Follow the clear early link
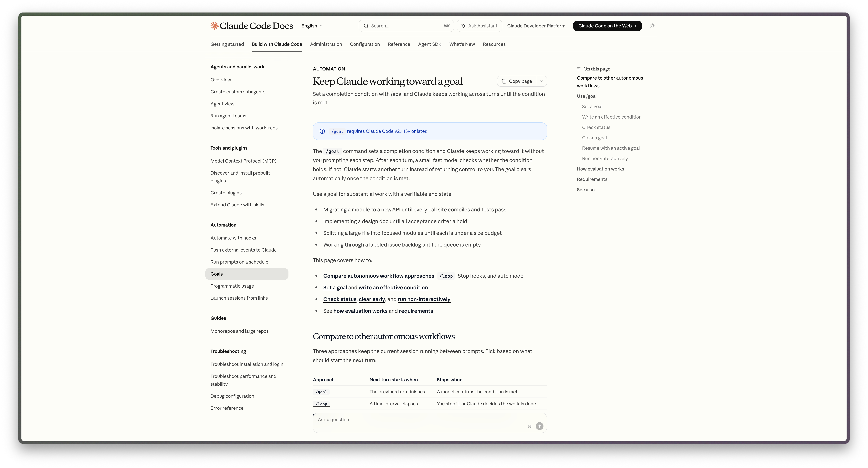Viewport: 868px width, 468px height. point(372,299)
